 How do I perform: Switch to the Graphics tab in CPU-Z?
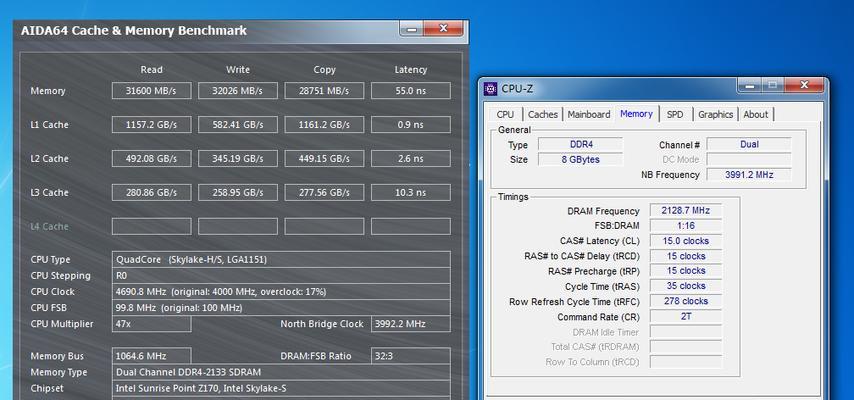(x=715, y=114)
